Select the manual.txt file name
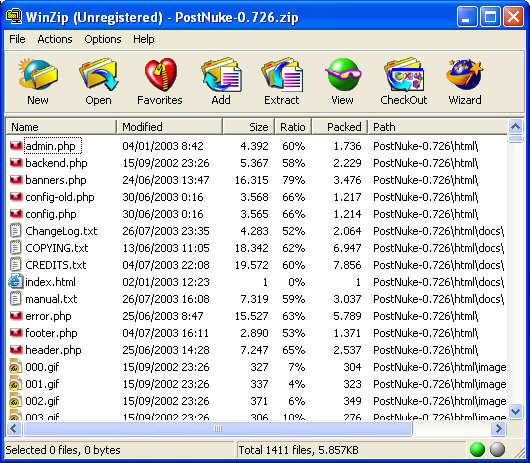Viewport: 530px width, 463px height. 51,299
